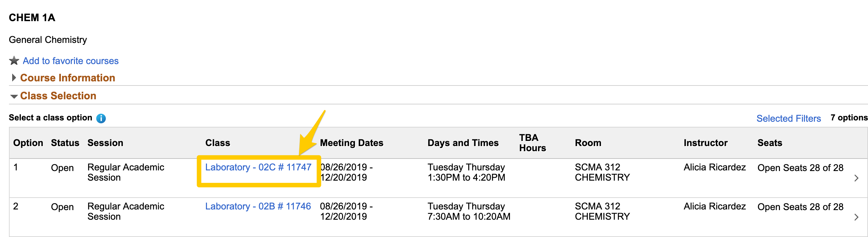
Task: Expand the Course Information section
Action: (67, 78)
